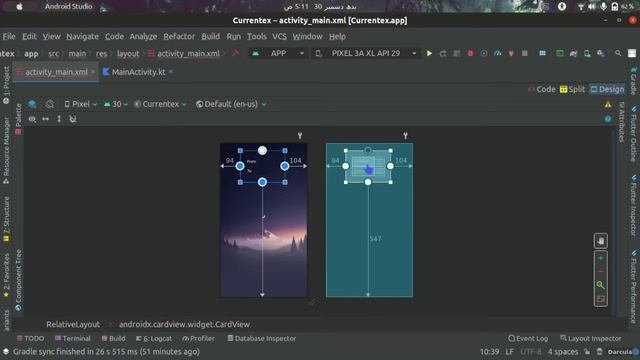Open the Resource Manager side panel
This screenshot has height=360, width=640.
pyautogui.click(x=6, y=150)
